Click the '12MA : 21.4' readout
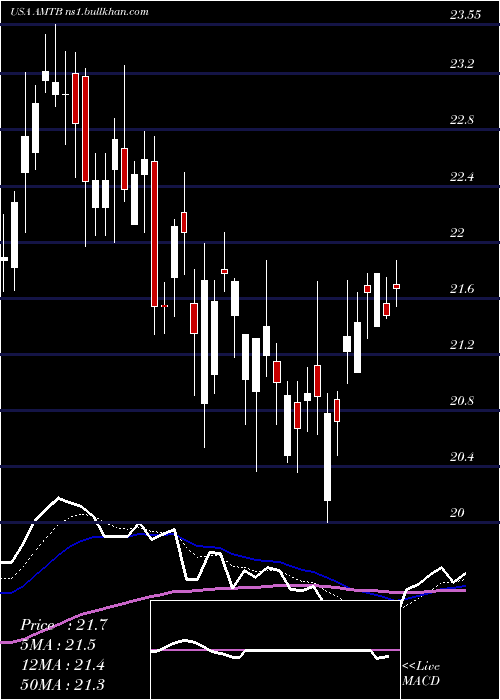This screenshot has height=700, width=500. [x=62, y=665]
